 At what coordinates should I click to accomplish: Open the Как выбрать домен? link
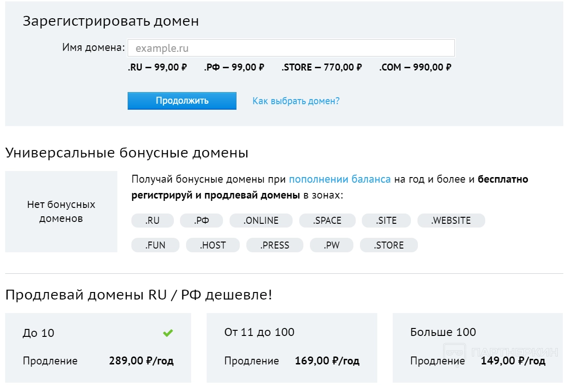[296, 101]
